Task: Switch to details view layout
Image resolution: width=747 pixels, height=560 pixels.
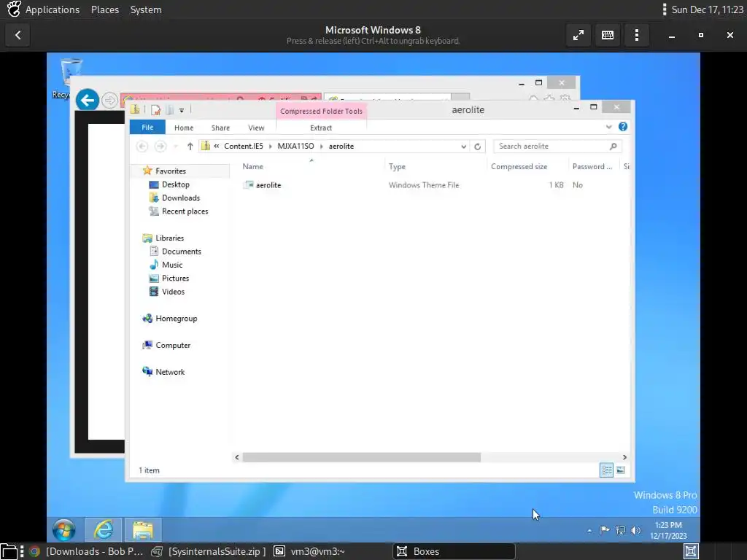Action: (x=606, y=470)
